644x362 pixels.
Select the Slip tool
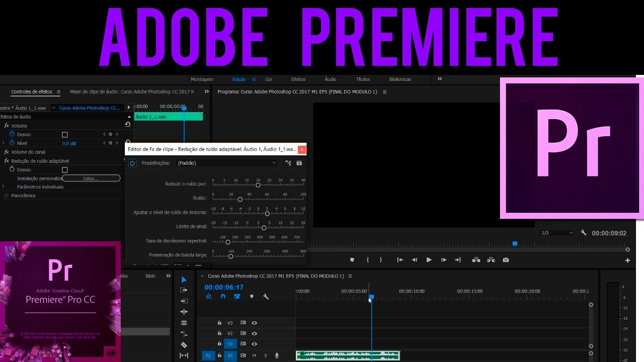(x=184, y=355)
